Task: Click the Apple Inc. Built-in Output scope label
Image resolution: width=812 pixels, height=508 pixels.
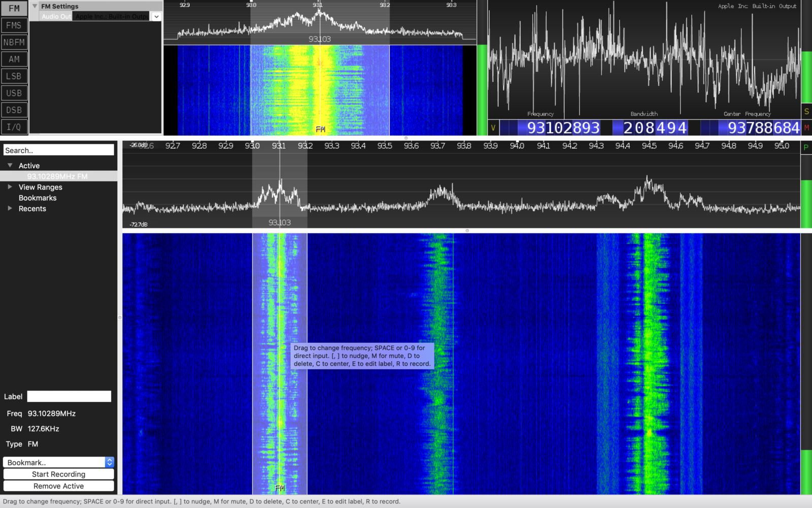Action: click(x=757, y=6)
